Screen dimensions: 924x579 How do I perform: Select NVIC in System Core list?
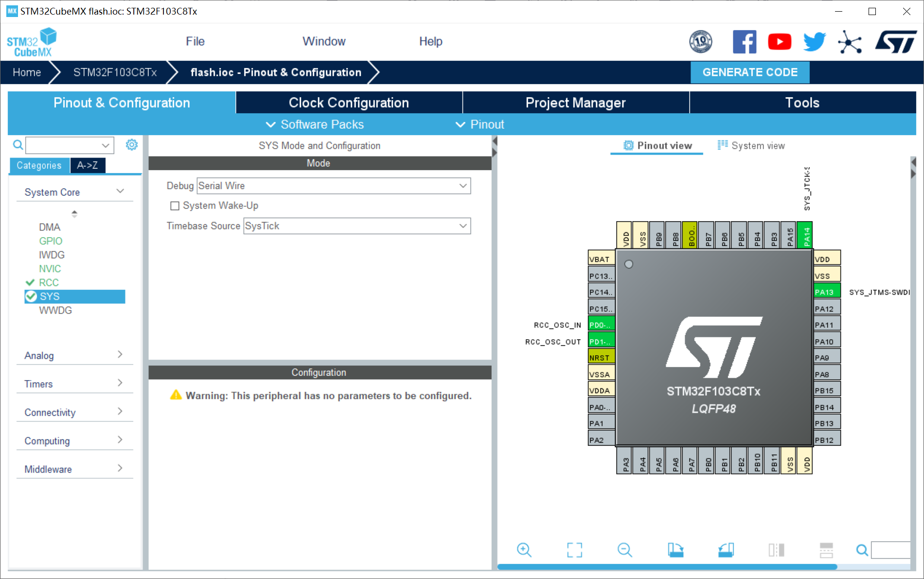[50, 269]
